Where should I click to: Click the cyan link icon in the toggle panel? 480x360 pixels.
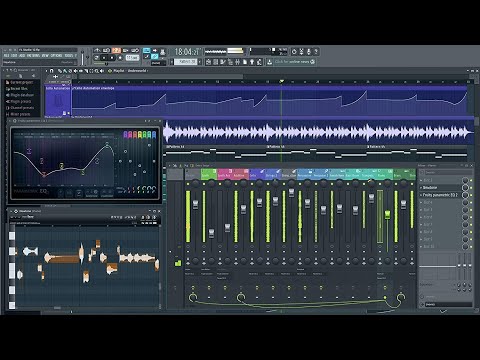coord(155,57)
